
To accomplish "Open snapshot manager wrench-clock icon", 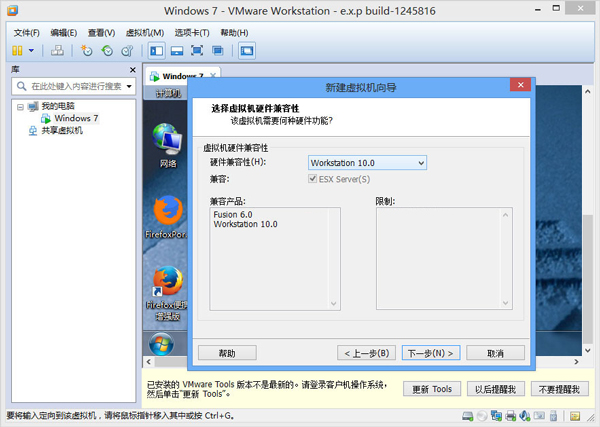I will [x=127, y=51].
